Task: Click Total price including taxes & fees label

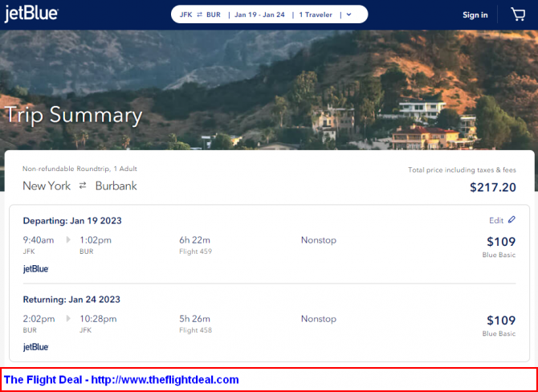Action: pos(463,170)
